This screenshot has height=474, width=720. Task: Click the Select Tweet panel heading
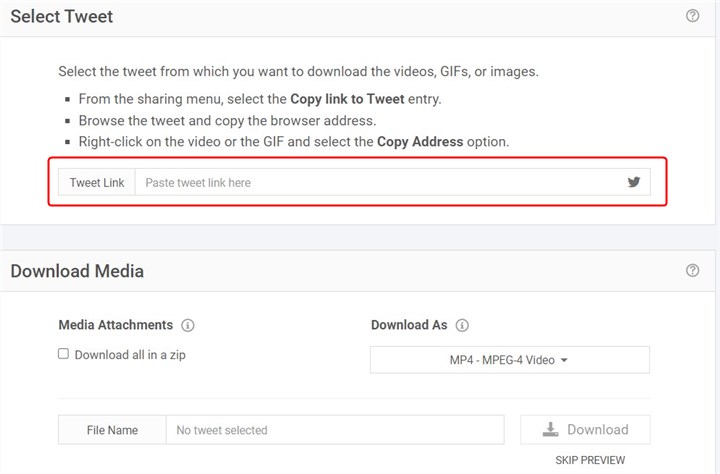pos(62,17)
